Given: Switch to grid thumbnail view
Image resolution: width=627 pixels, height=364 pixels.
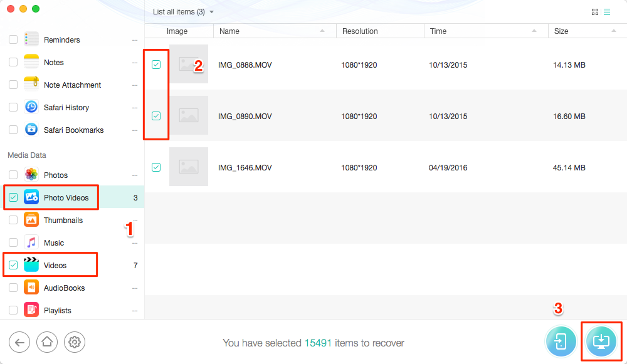Looking at the screenshot, I should pos(595,12).
